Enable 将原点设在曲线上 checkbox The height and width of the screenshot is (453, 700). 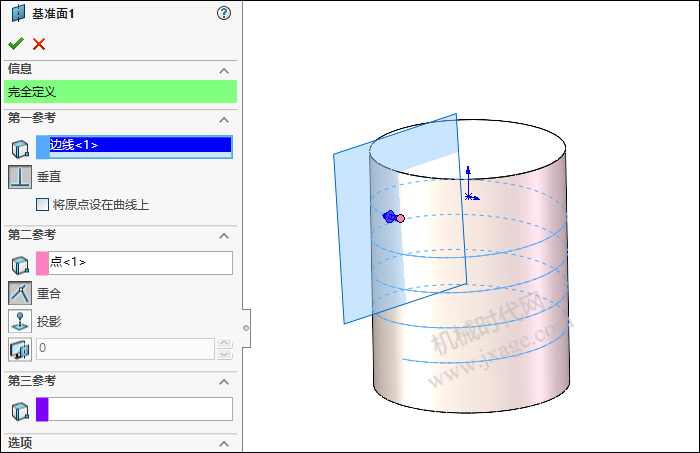point(42,205)
